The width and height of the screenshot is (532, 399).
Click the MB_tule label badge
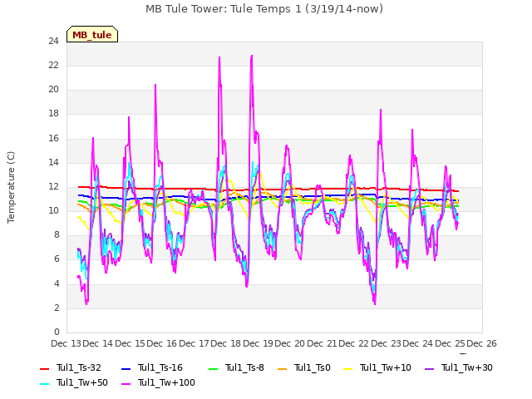point(92,34)
